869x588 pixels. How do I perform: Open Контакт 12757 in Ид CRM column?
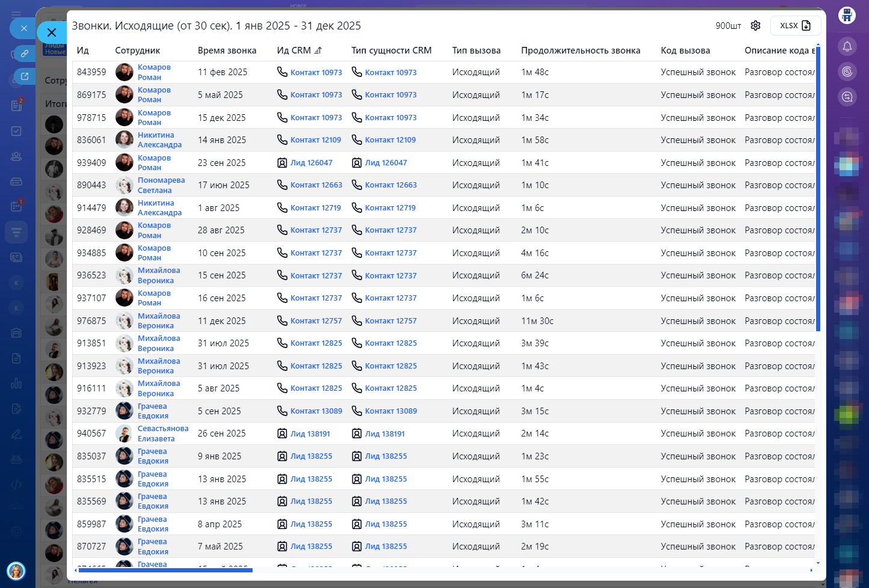click(316, 321)
